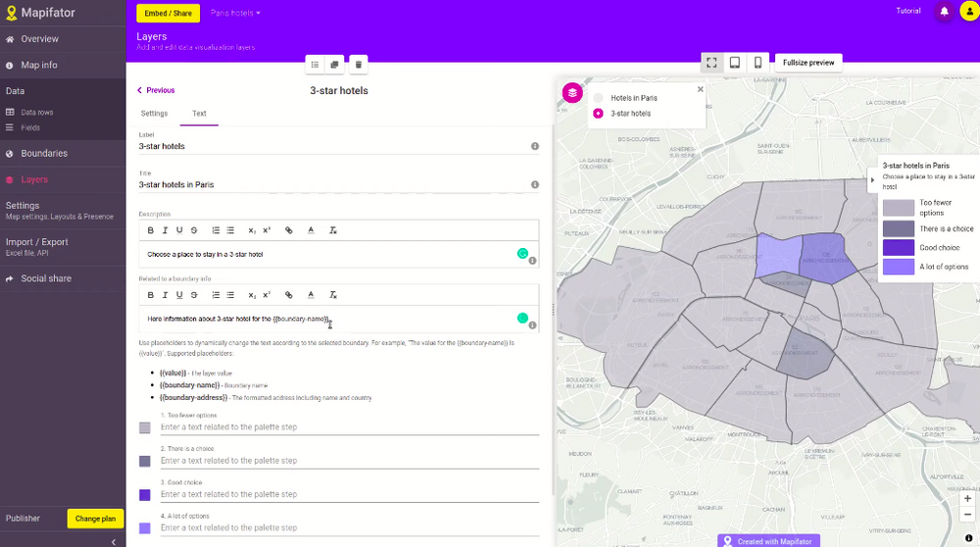Open the Tutorial link
980x547 pixels.
pyautogui.click(x=907, y=11)
